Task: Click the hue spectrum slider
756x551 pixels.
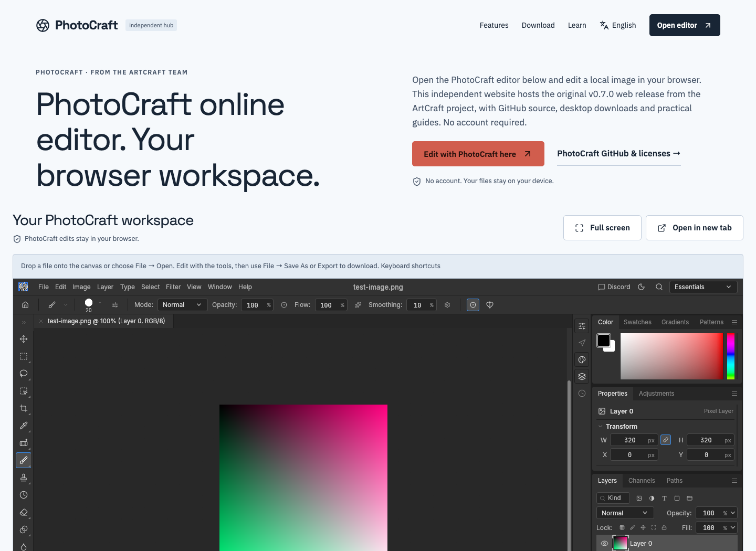Action: 731,356
